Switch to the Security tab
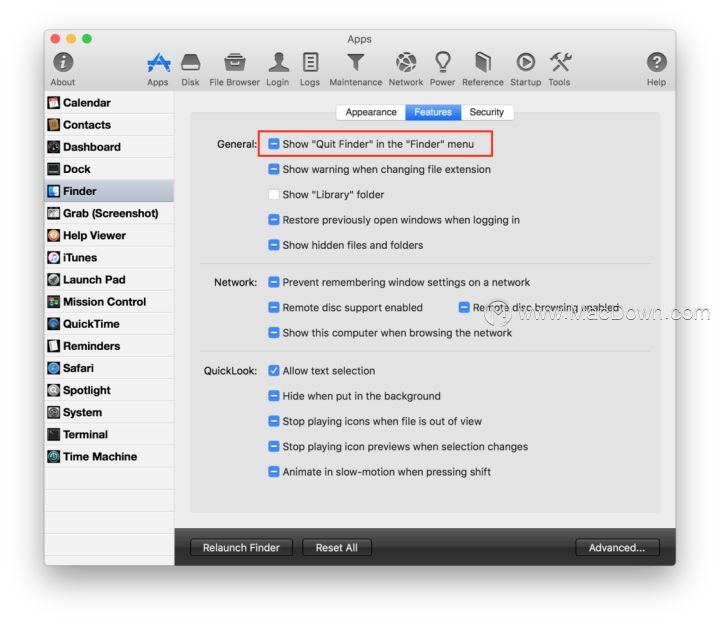Viewport: 720px width, 624px height. point(487,112)
